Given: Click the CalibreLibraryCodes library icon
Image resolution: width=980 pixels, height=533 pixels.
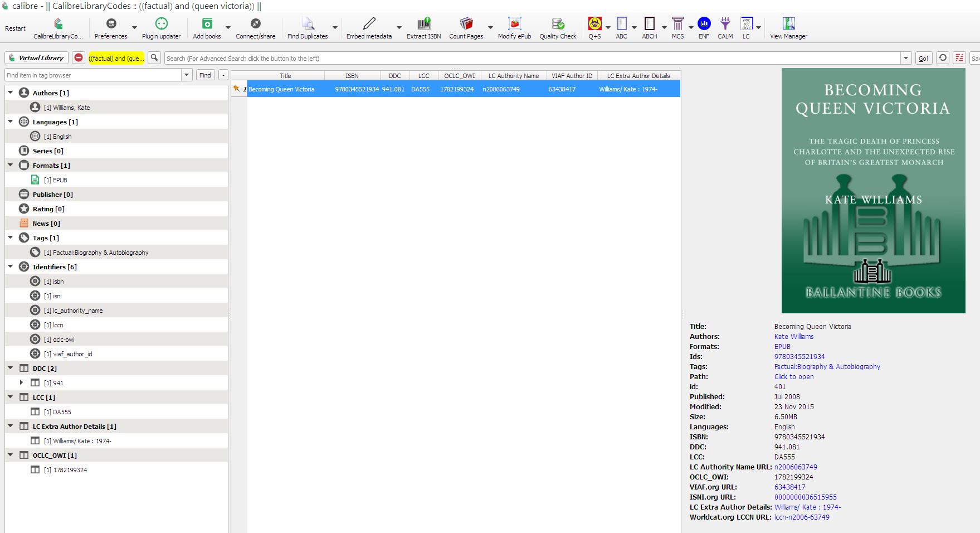Looking at the screenshot, I should point(58,24).
